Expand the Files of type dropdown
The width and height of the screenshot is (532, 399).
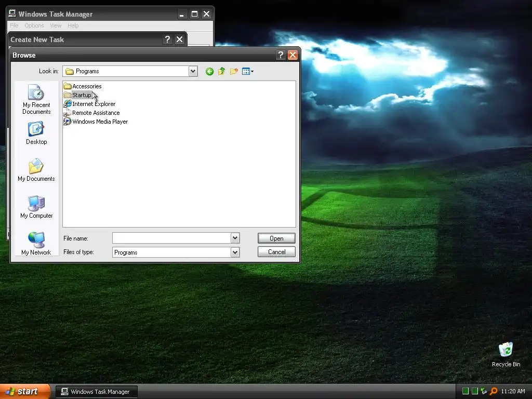click(x=235, y=252)
